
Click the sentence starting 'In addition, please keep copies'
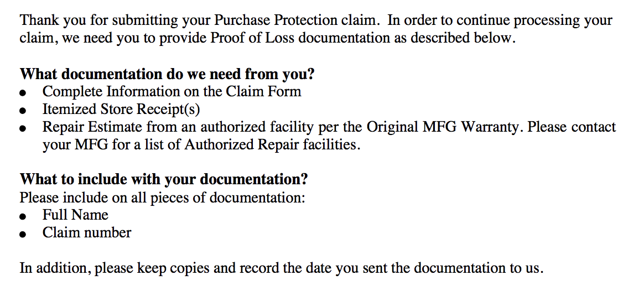282,268
